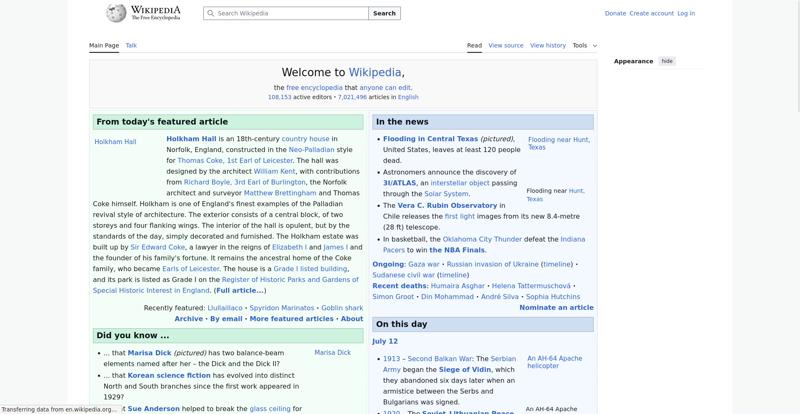Open the Humaira Asghar link
This screenshot has height=414, width=800.
click(457, 286)
